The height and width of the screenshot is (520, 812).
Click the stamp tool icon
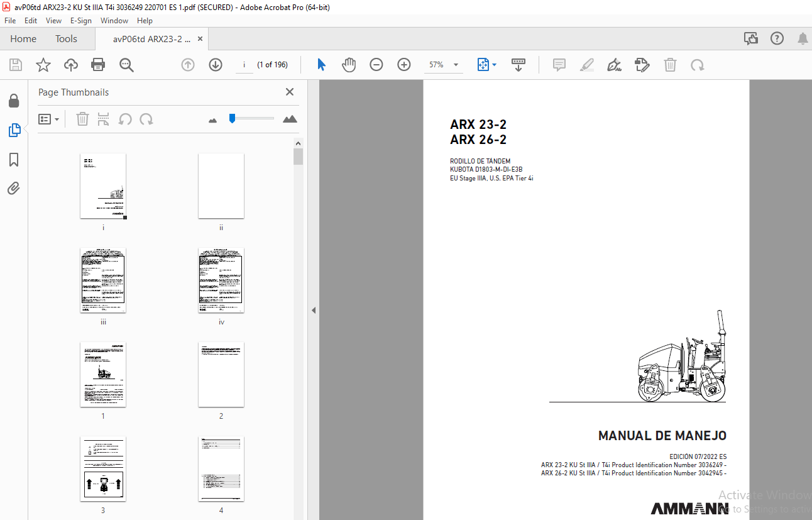642,65
